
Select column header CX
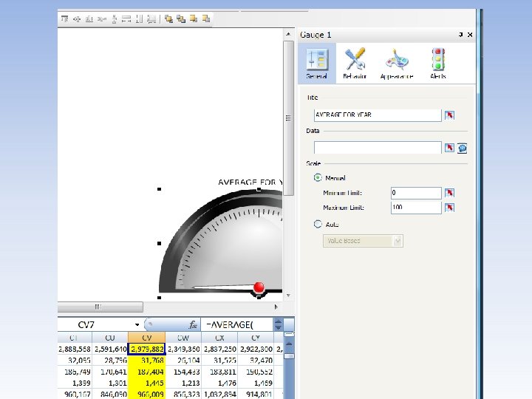219,338
